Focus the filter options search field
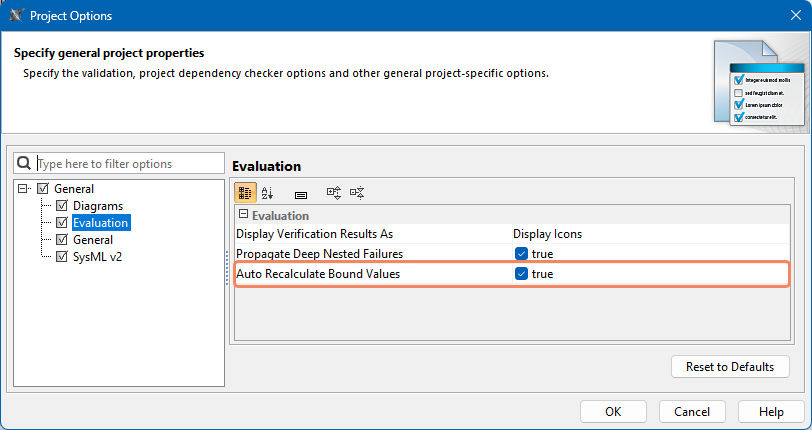 click(x=128, y=163)
